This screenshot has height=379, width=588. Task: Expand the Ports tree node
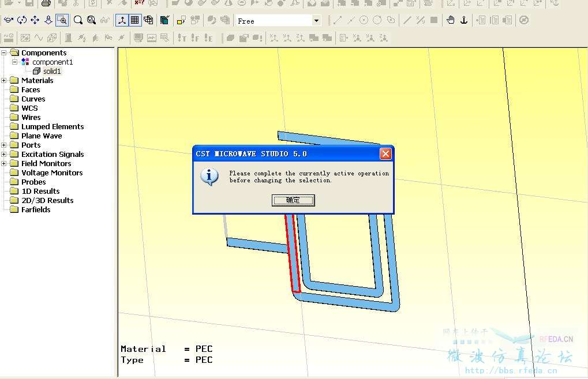[3, 145]
